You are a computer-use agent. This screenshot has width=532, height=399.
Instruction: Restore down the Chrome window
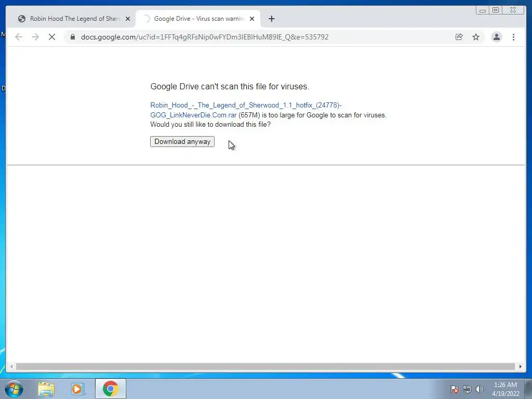tap(496, 10)
